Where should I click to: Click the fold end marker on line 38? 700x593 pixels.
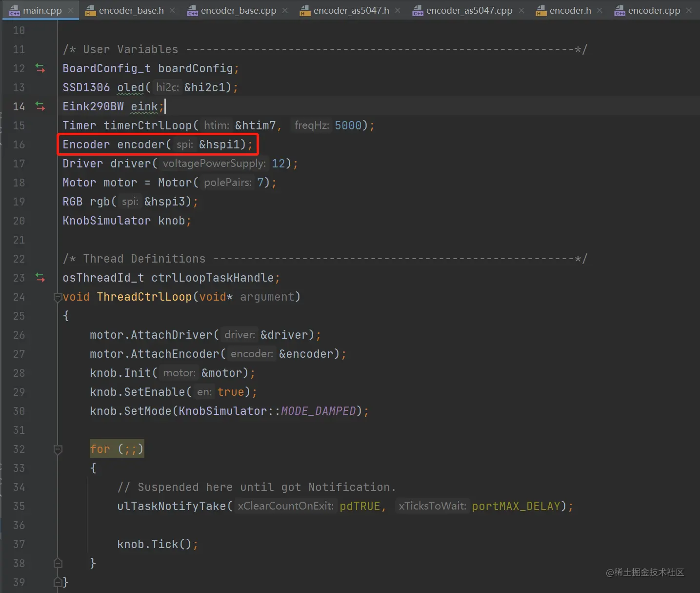pyautogui.click(x=58, y=563)
